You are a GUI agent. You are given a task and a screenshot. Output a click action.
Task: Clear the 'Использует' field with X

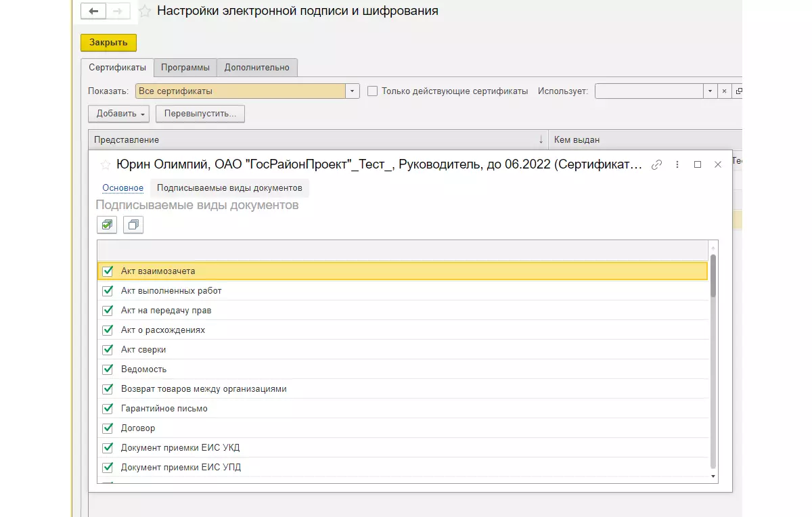(x=723, y=91)
